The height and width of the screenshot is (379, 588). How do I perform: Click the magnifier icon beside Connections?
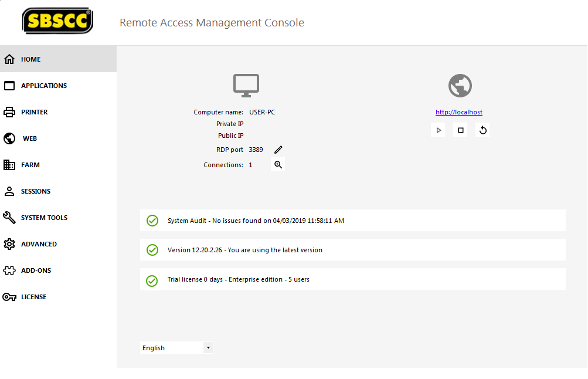click(278, 165)
